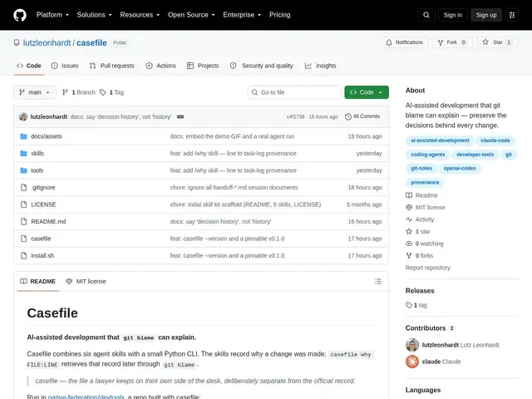Star the casefile repository

click(x=497, y=42)
